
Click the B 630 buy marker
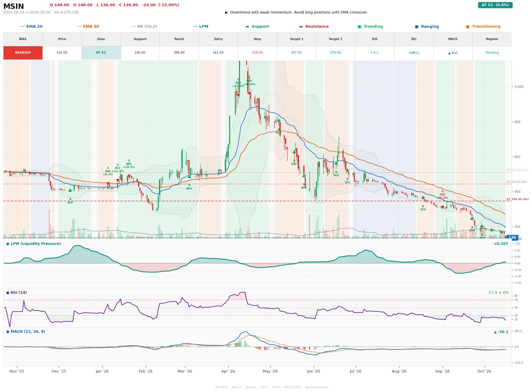tap(294, 152)
